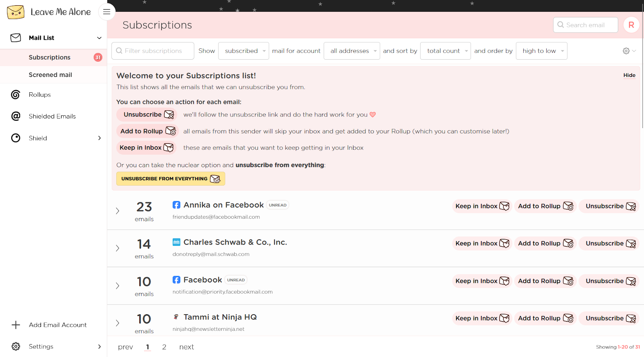The height and width of the screenshot is (357, 644).
Task: Open the Screened mail menu item
Action: (50, 75)
